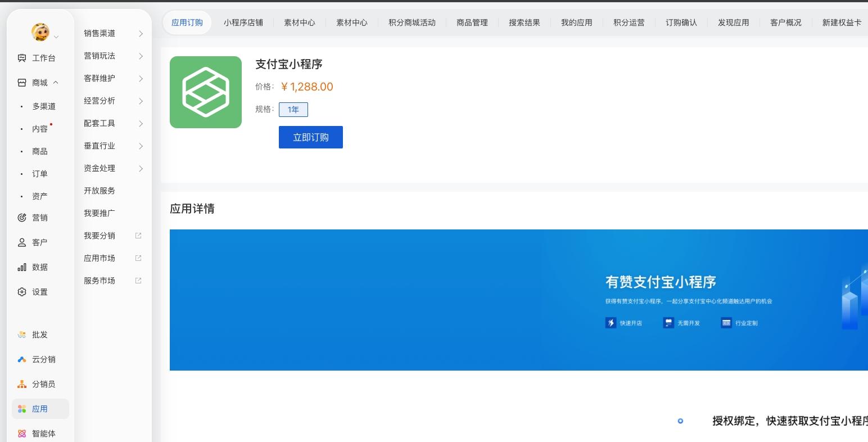868x442 pixels.
Task: Open the 智能体 agent icon
Action: click(22, 434)
